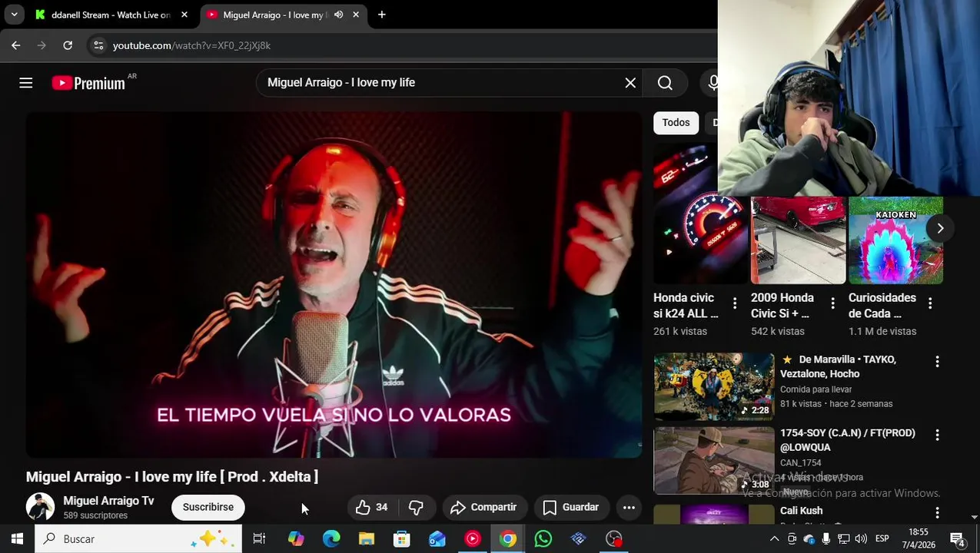Launch Microsoft Edge from the taskbar
980x553 pixels.
(331, 538)
